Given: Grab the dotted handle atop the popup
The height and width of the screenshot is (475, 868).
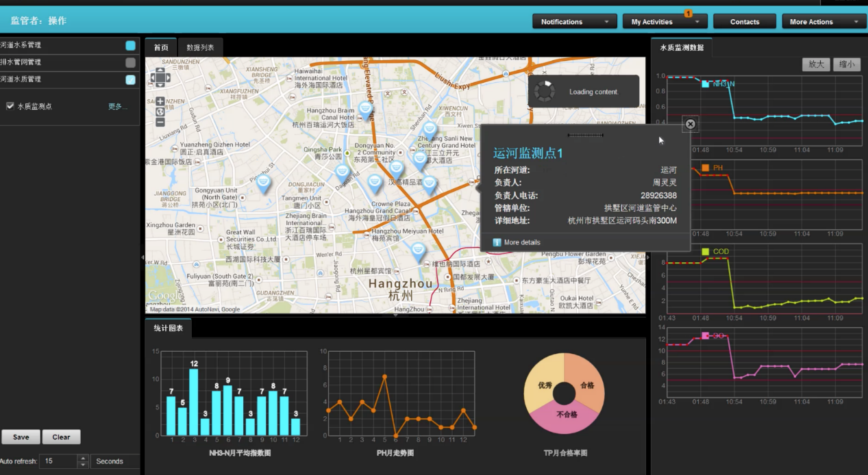Looking at the screenshot, I should (585, 135).
